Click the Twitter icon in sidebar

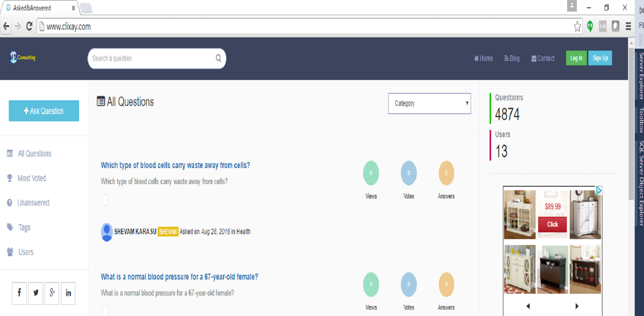[36, 293]
